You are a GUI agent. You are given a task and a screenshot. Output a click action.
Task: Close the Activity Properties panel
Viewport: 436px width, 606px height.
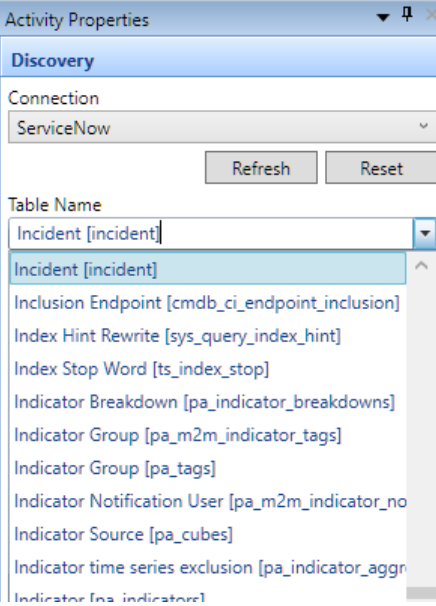click(x=431, y=15)
